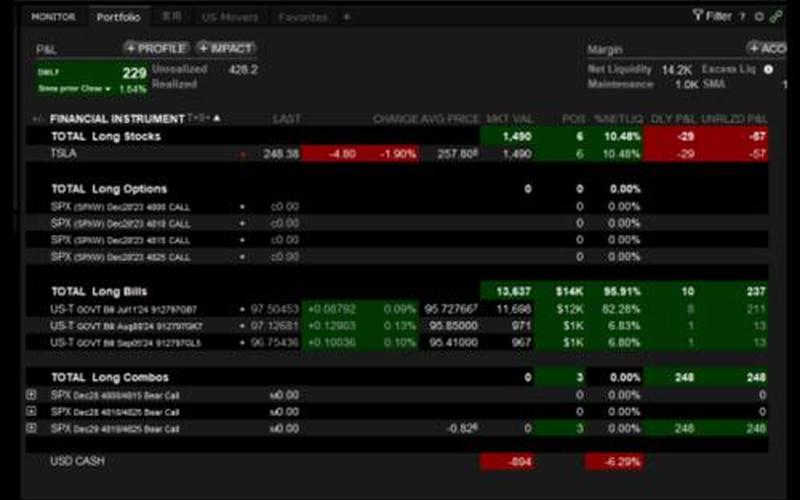Click the sort arrow beside Financial Instrument

(217, 118)
